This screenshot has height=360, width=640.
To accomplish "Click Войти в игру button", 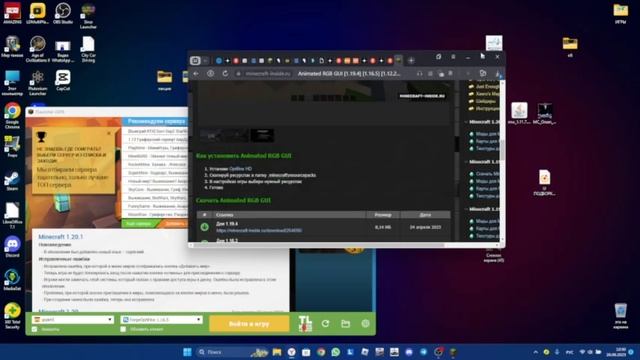I will tap(249, 324).
